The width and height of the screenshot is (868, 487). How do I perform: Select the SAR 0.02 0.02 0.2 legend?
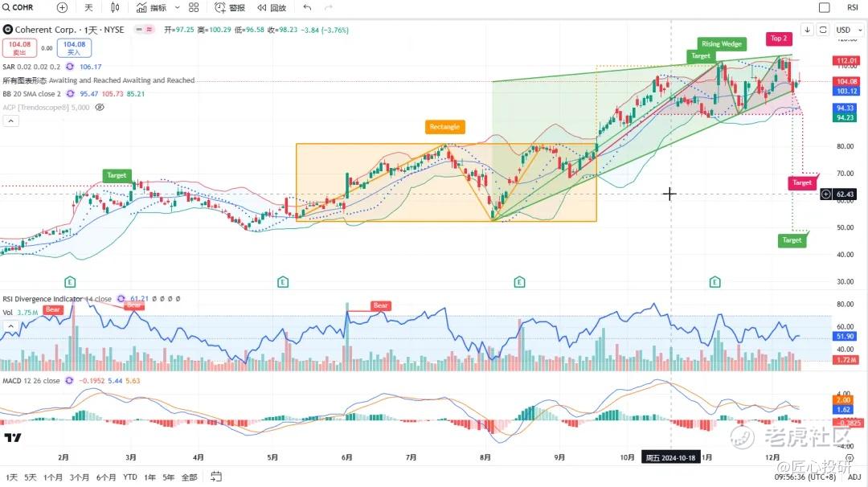[31, 67]
